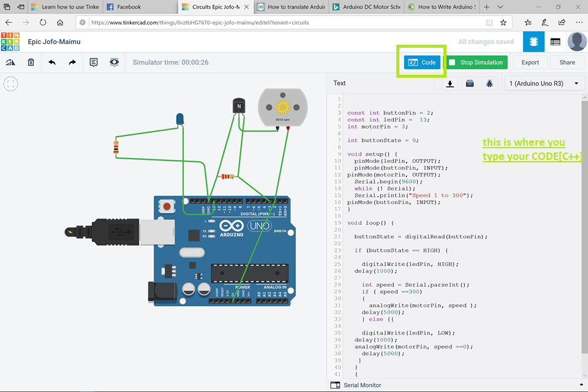This screenshot has height=392, width=588.
Task: Switch to circuit view icon
Action: click(x=533, y=42)
